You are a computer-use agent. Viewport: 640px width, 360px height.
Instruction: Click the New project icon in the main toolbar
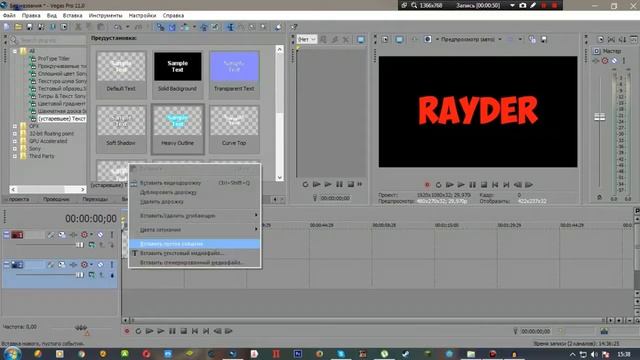pos(7,27)
